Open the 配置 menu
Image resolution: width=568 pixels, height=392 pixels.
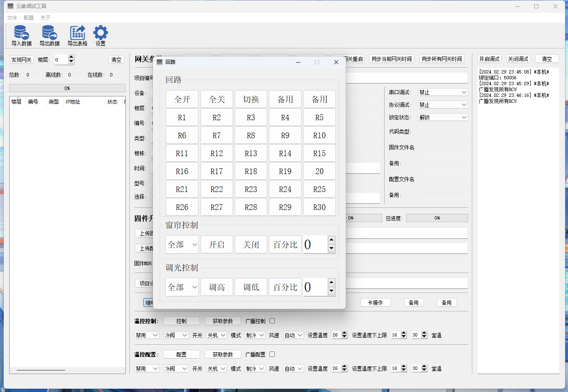[29, 18]
